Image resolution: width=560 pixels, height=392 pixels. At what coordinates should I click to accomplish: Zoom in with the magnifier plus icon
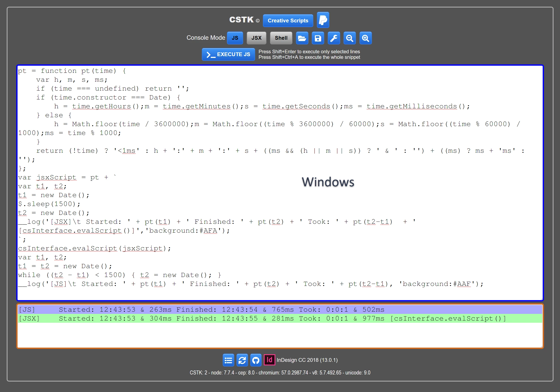(x=365, y=38)
